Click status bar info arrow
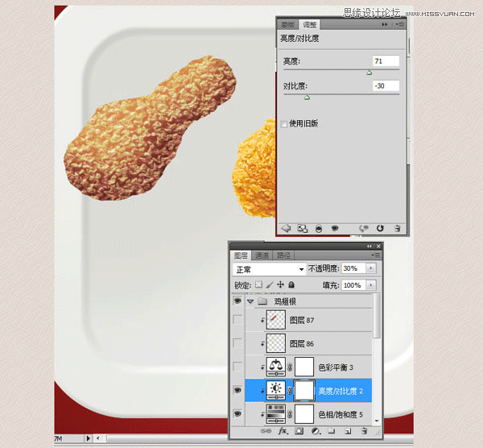 88,438
